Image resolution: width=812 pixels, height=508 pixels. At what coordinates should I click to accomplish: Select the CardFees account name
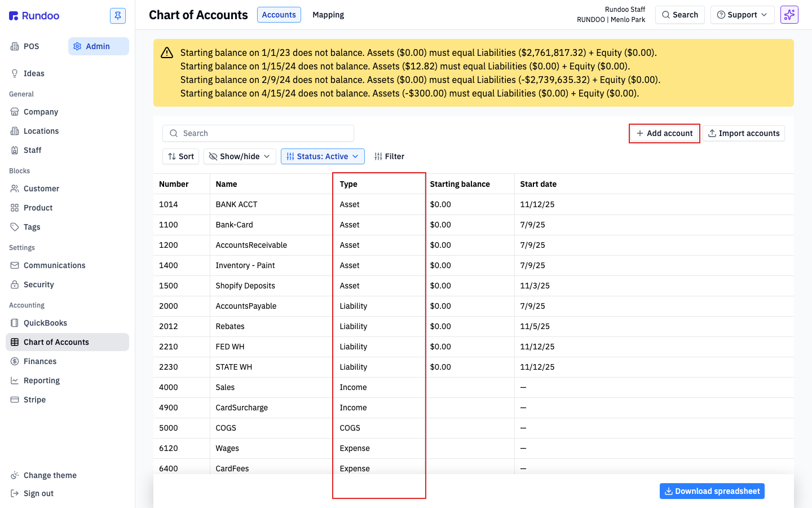(x=232, y=468)
